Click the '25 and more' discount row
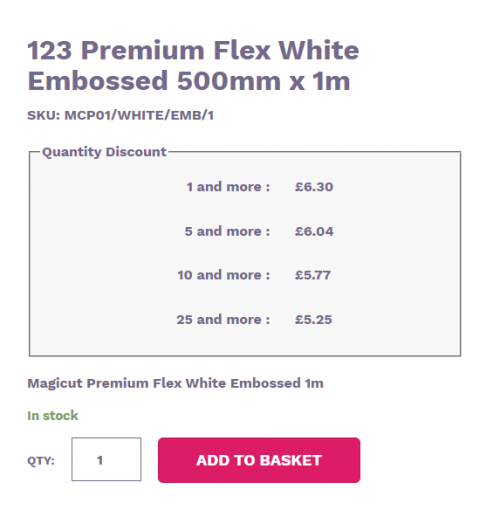The image size is (500, 510). pos(254,319)
